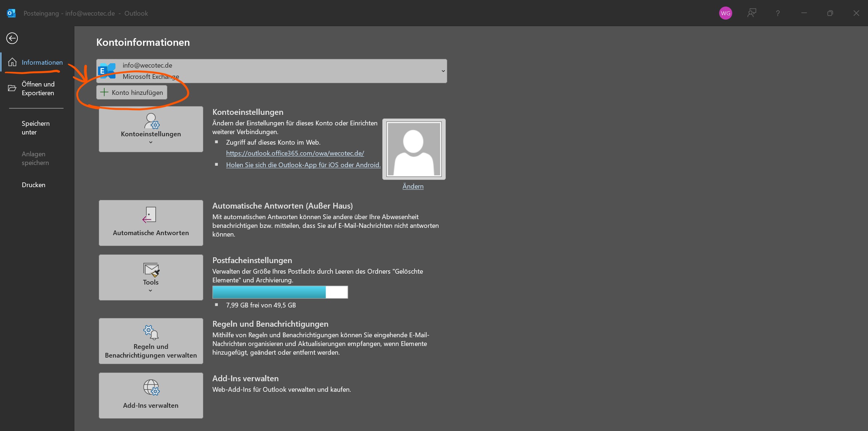Open Informationen in the sidebar

[x=37, y=62]
